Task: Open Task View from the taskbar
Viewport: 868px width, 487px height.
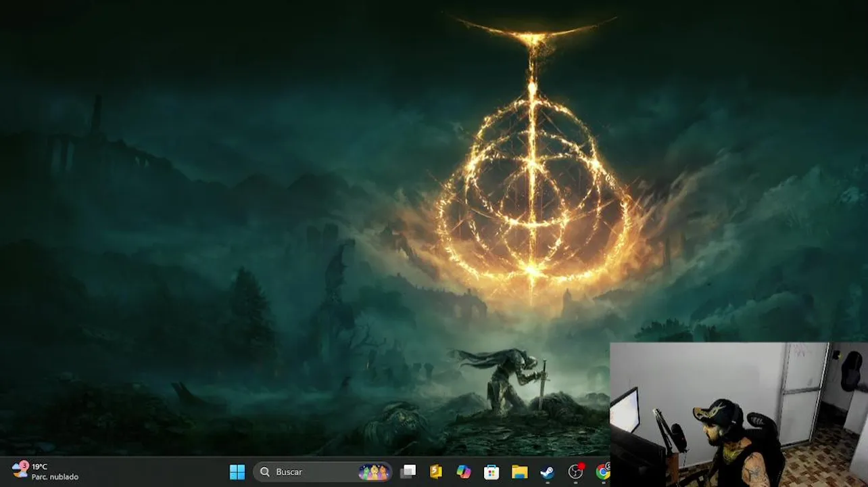Action: click(408, 471)
